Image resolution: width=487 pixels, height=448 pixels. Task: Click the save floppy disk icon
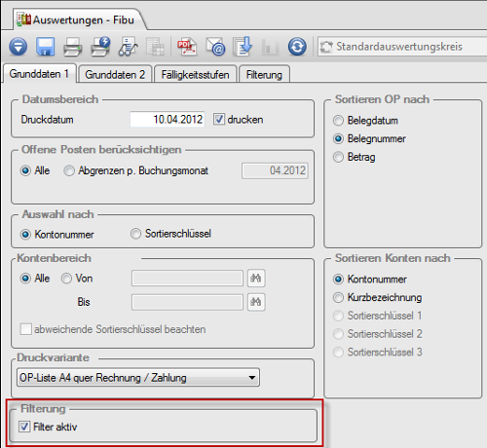tap(45, 47)
